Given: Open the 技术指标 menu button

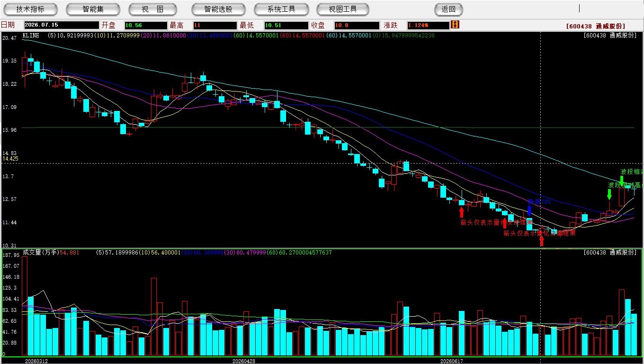Looking at the screenshot, I should (x=30, y=9).
